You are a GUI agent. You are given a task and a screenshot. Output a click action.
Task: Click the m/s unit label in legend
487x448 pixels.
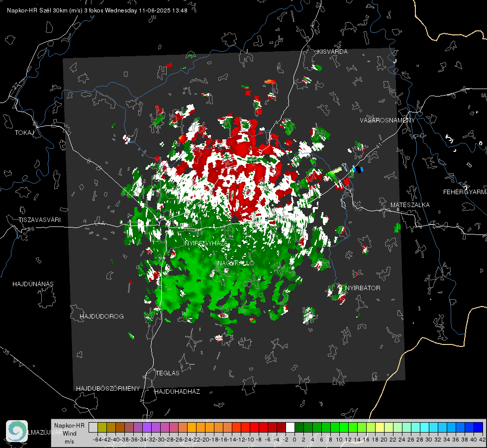[x=69, y=442]
